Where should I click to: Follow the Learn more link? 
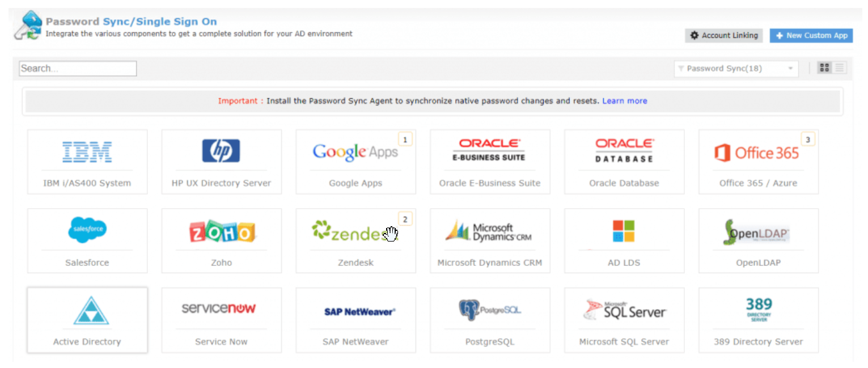624,101
